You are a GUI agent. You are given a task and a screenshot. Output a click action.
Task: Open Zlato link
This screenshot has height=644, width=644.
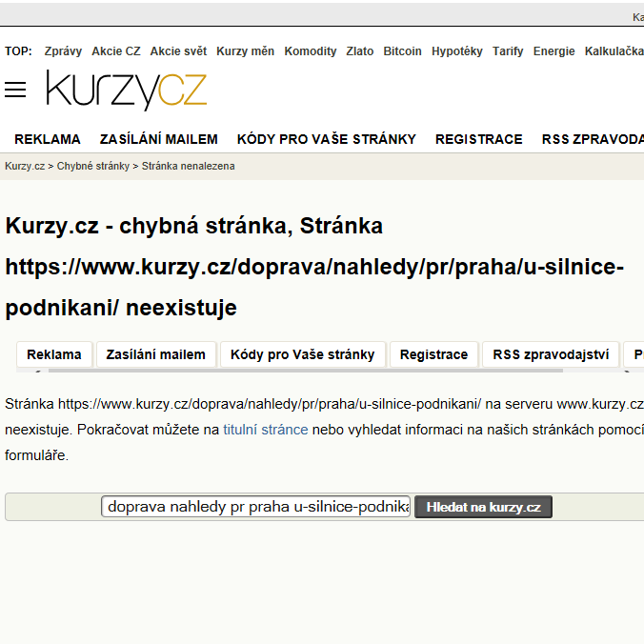click(x=360, y=51)
